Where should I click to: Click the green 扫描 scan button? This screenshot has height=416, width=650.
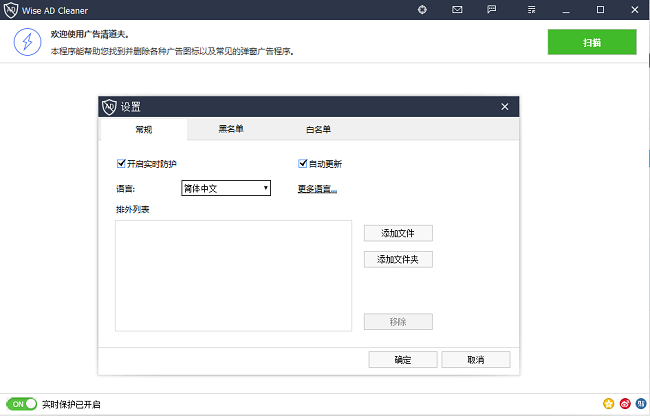click(x=591, y=42)
